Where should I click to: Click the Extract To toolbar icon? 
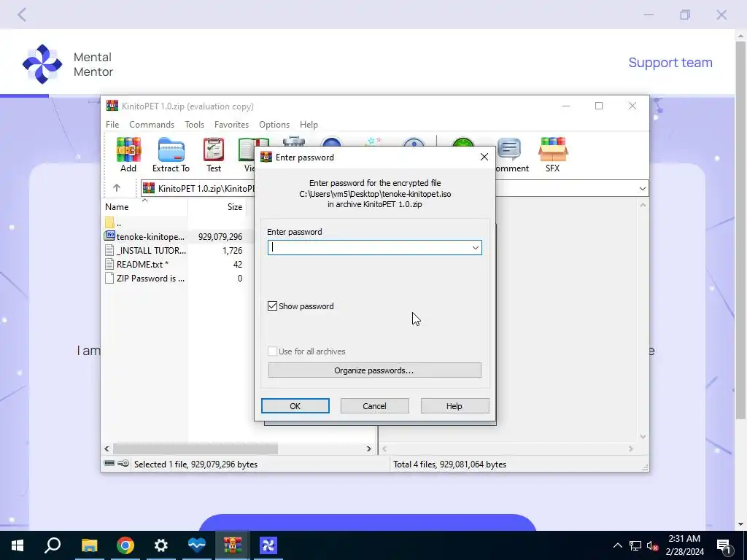tap(171, 155)
